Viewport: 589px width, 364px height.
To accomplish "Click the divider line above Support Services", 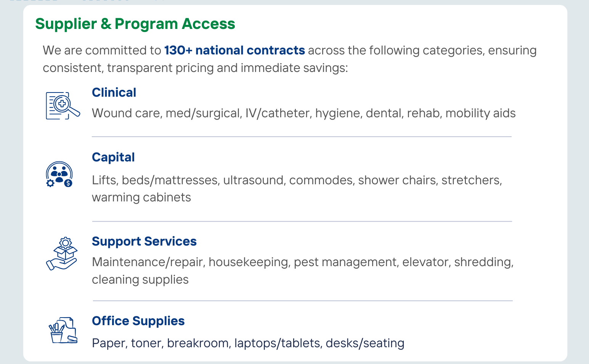I will click(302, 221).
